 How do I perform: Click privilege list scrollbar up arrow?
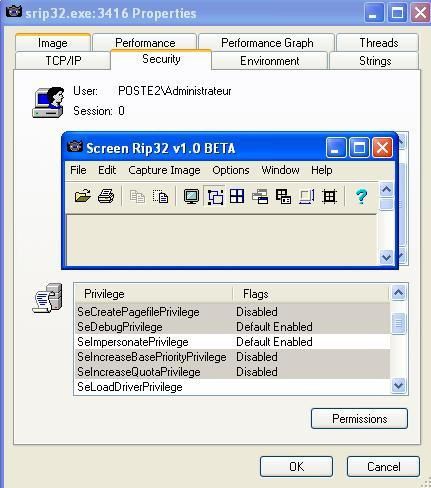coord(398,293)
